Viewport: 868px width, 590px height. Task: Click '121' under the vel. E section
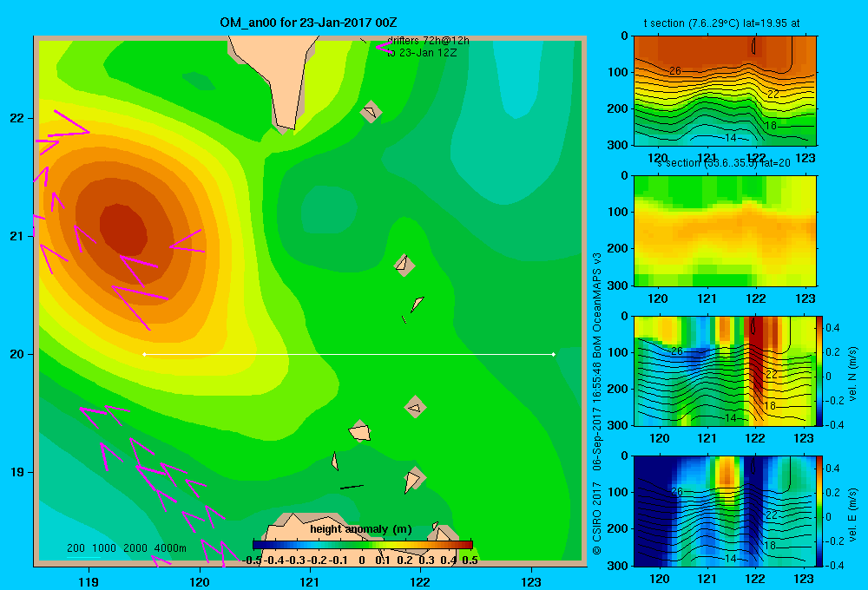click(707, 579)
